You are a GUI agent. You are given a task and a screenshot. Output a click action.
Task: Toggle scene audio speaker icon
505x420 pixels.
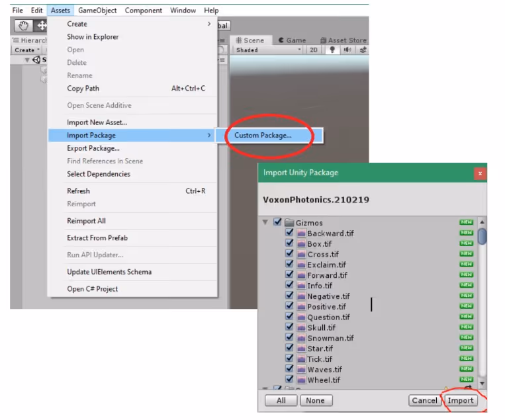[x=347, y=50]
